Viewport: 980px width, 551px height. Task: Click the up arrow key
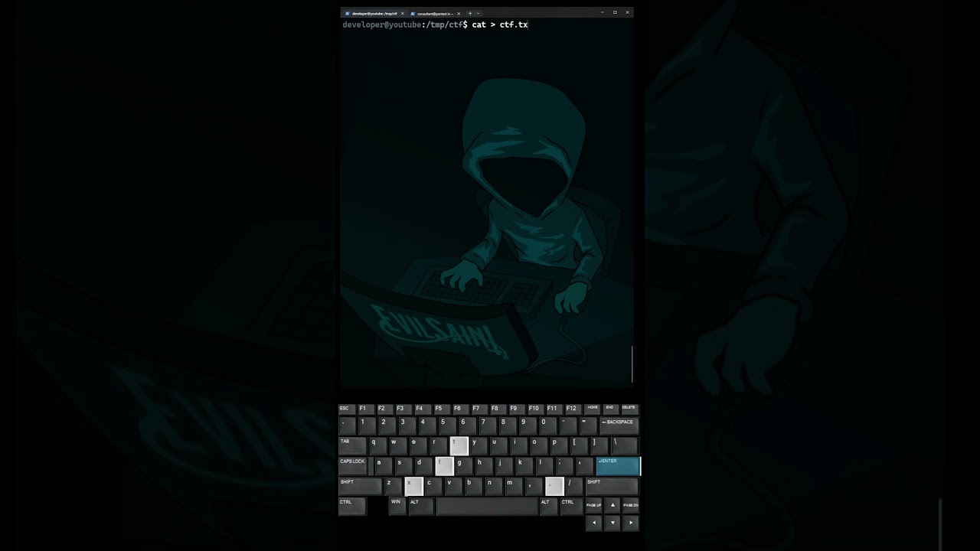[612, 505]
